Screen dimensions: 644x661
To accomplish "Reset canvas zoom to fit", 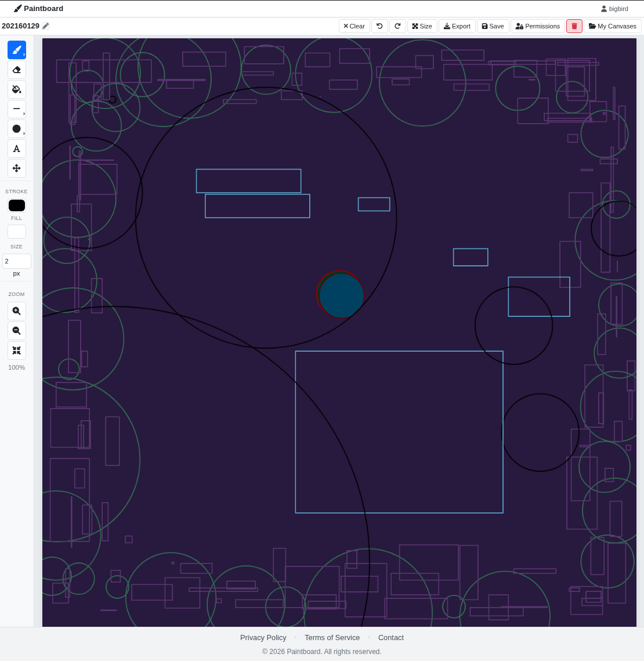I will coord(16,351).
